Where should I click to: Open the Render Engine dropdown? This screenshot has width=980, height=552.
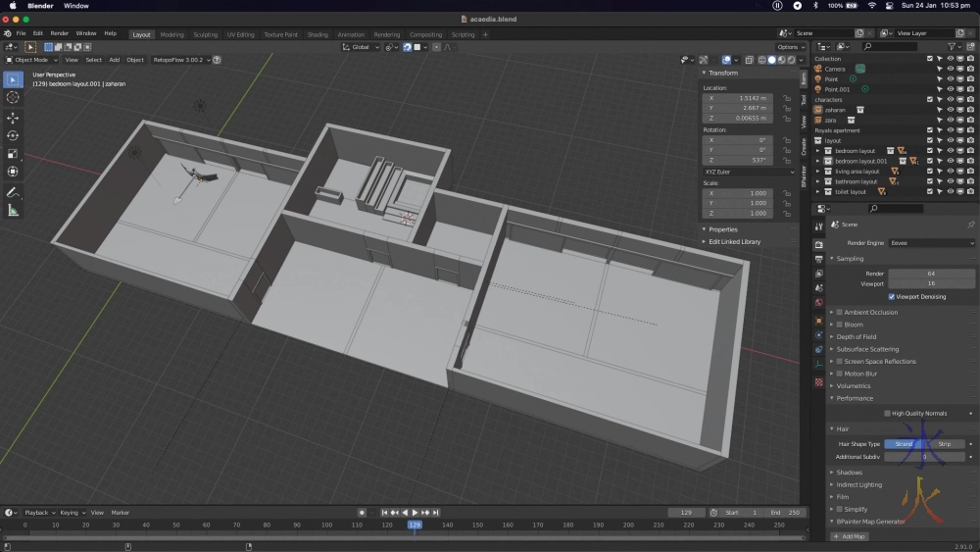tap(931, 243)
